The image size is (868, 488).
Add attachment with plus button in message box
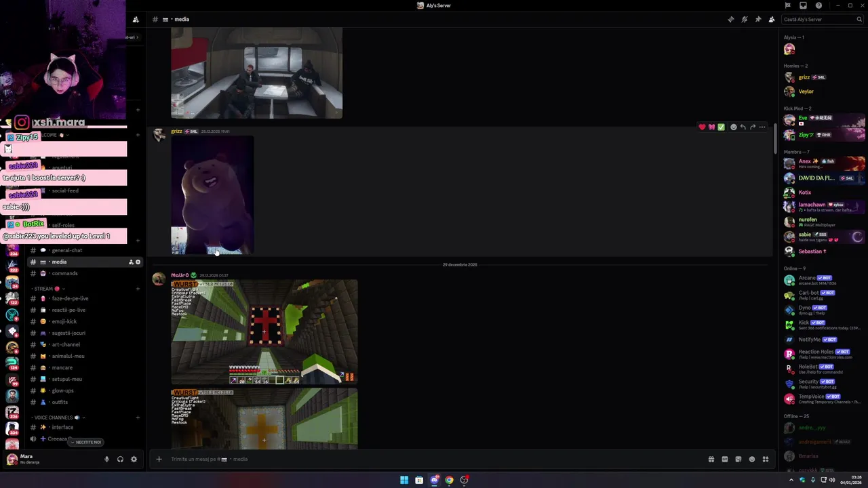tap(159, 459)
